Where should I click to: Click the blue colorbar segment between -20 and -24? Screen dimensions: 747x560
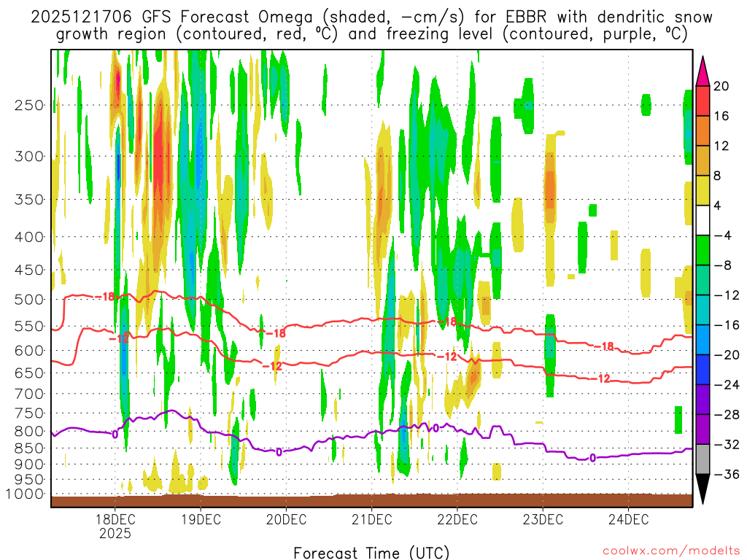click(x=703, y=370)
